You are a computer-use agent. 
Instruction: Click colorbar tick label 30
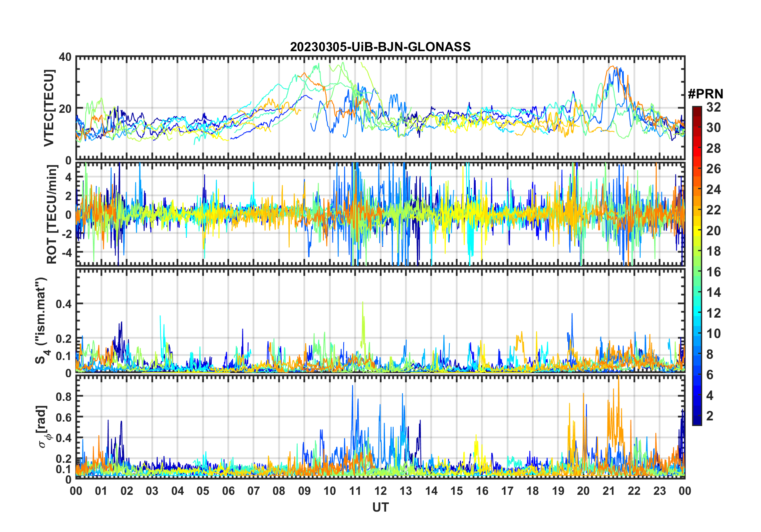tap(713, 128)
